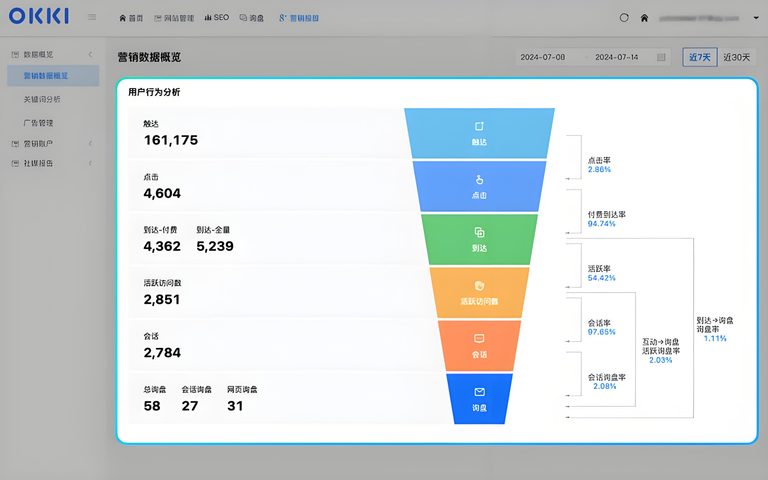The image size is (768, 480).
Task: Click the 询盘 envelope icon in funnel
Action: click(x=480, y=392)
